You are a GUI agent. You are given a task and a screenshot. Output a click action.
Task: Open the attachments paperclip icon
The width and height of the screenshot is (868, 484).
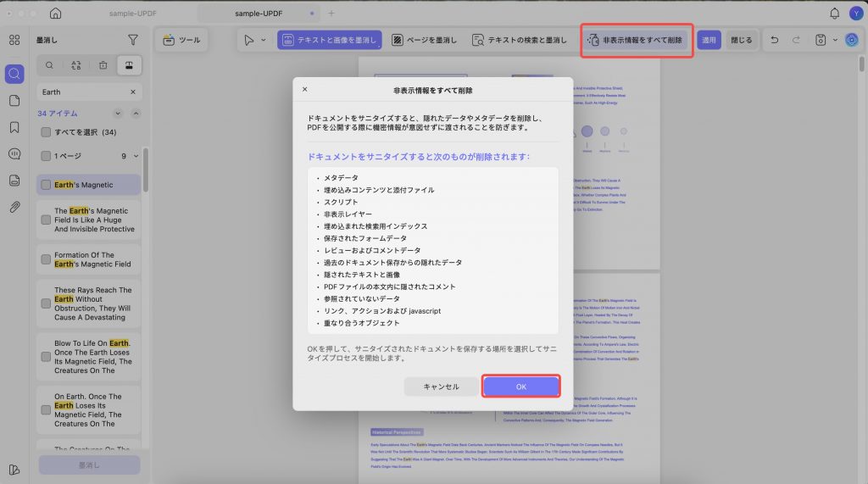point(14,207)
